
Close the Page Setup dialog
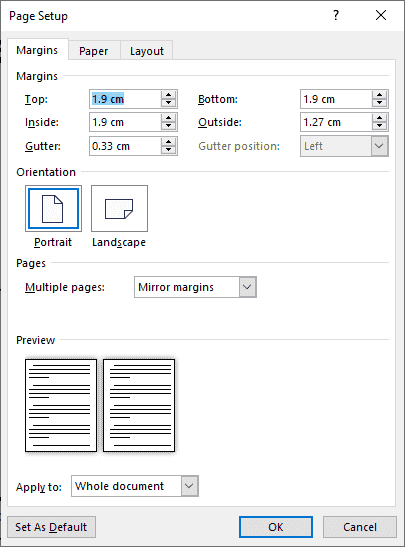pos(381,15)
